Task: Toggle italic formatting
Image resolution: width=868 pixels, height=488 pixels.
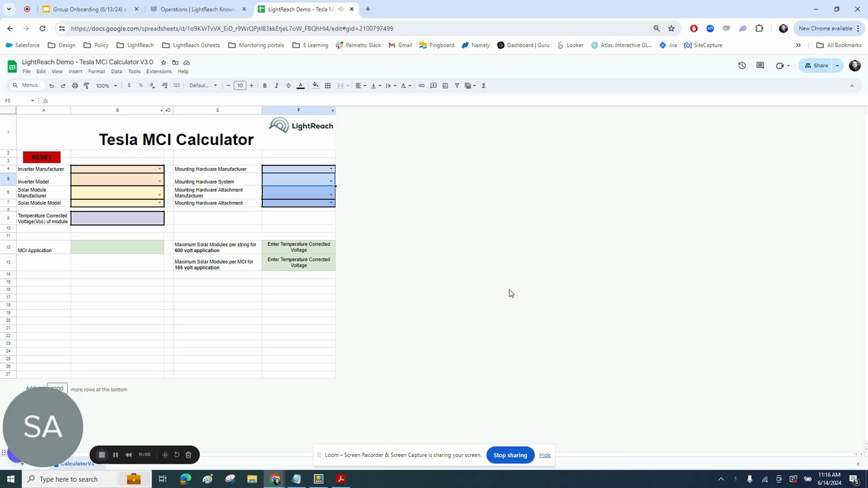Action: coord(276,85)
